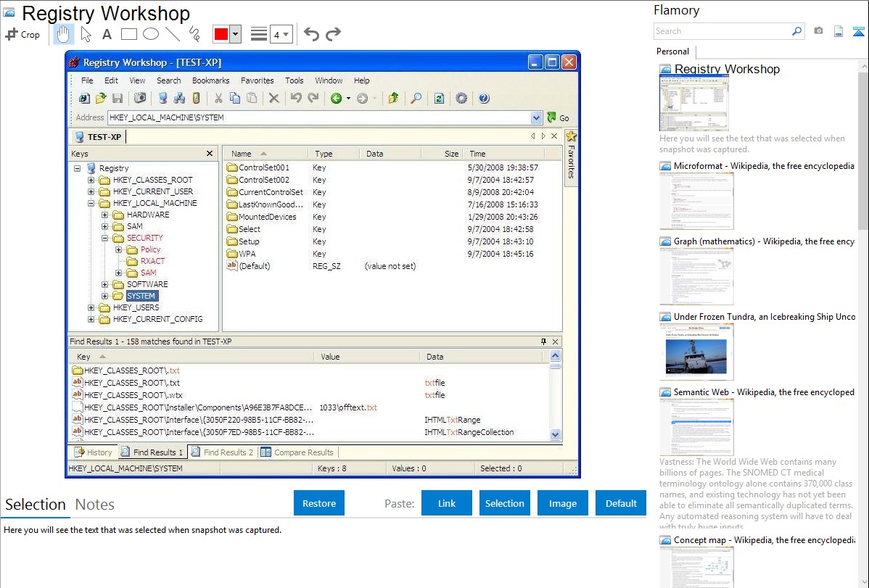
Task: Expand the SOFTWARE tree node
Action: pyautogui.click(x=104, y=284)
